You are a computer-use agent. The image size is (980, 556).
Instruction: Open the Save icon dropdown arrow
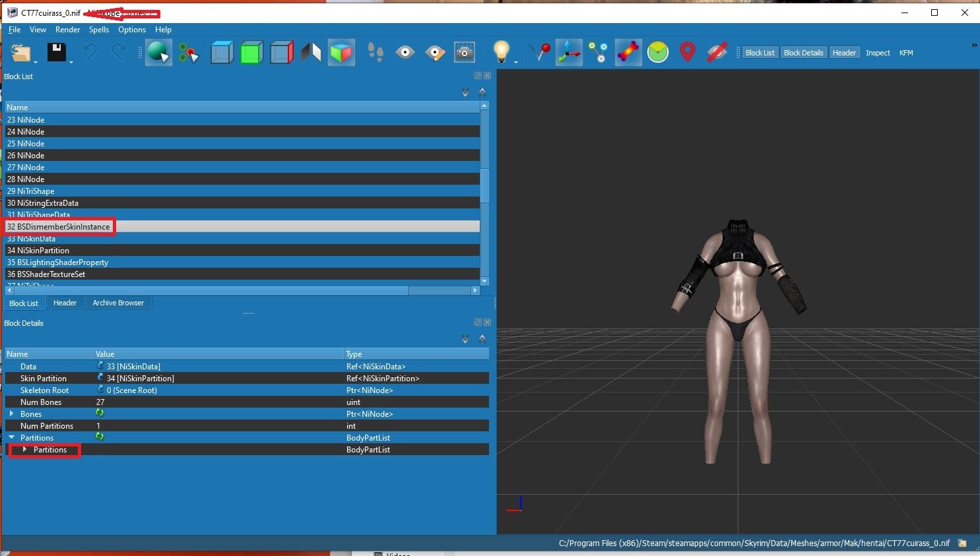click(71, 62)
